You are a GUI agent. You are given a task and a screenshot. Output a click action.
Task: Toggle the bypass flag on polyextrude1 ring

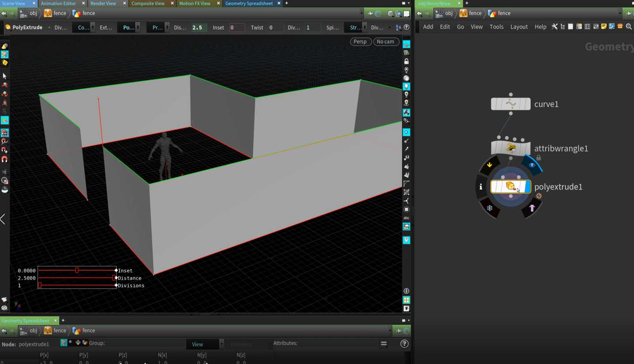pos(490,165)
